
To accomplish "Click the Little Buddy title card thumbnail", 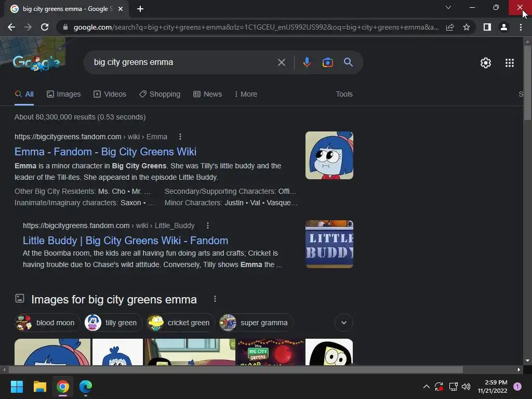I will (329, 244).
